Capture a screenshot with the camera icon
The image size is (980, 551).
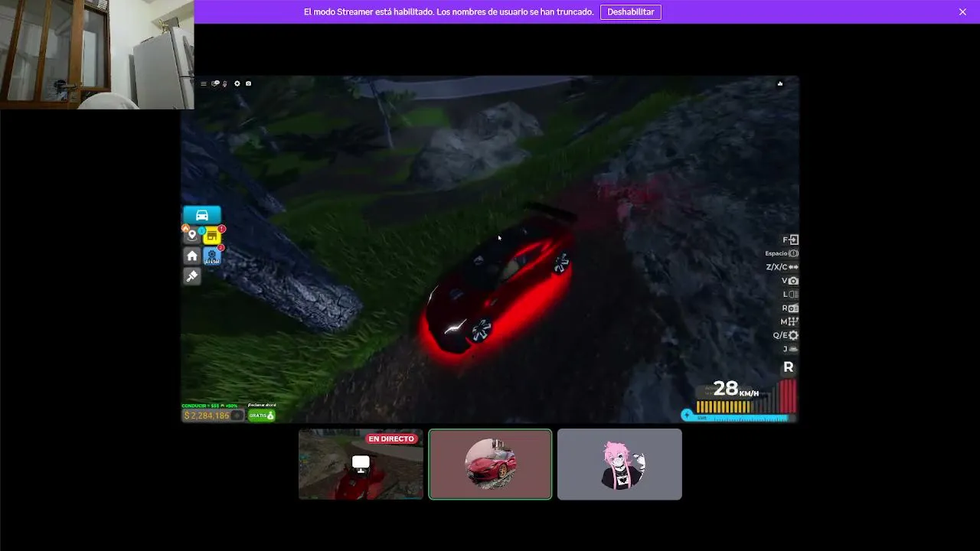(248, 83)
